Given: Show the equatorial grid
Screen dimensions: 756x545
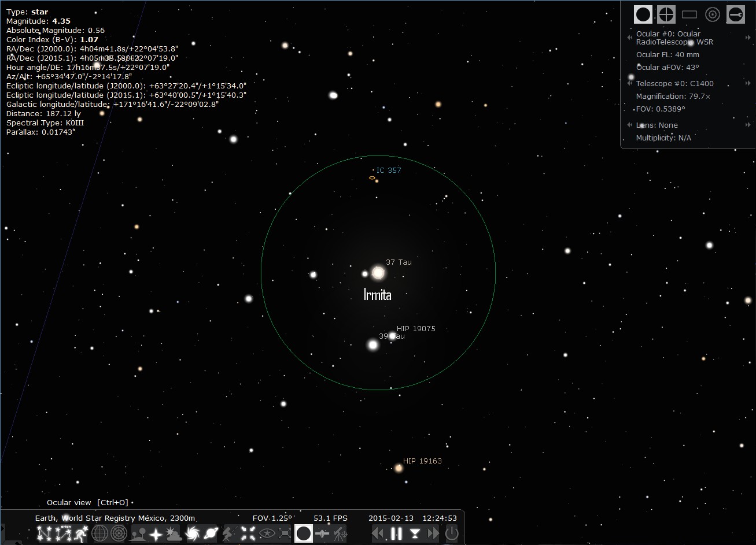Looking at the screenshot, I should (100, 533).
